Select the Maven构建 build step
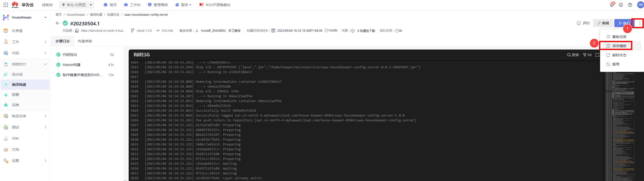 72,65
